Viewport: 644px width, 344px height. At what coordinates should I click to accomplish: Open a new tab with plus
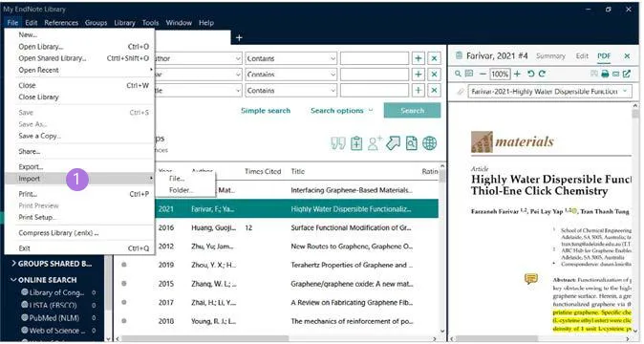[x=239, y=38]
